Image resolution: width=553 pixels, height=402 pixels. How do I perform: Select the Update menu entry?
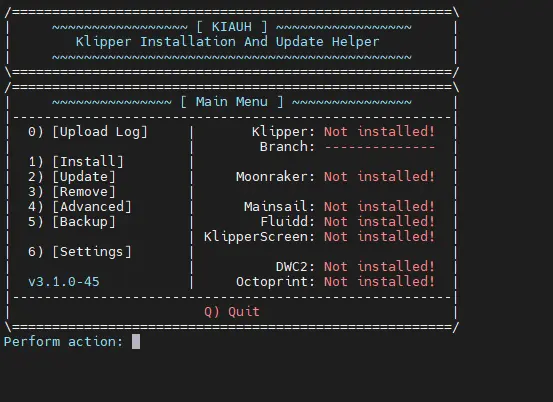72,177
